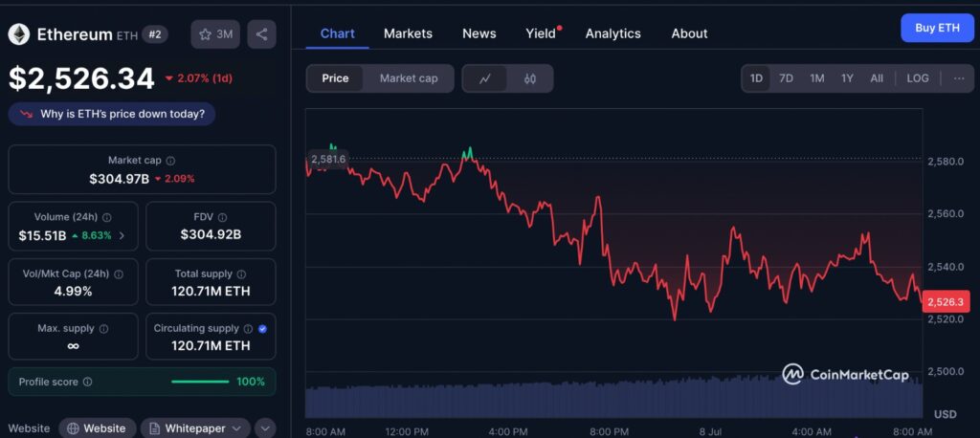Click the verified badge on Circulating supply

click(262, 329)
